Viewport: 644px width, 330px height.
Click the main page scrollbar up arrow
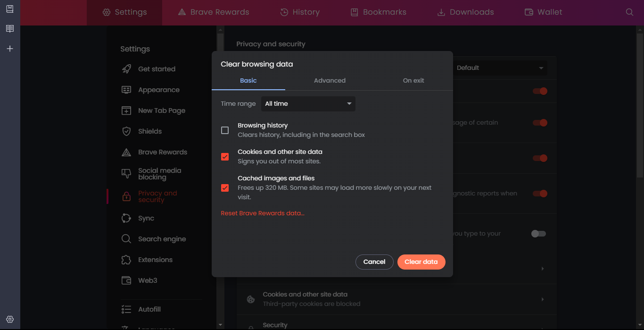pyautogui.click(x=640, y=29)
